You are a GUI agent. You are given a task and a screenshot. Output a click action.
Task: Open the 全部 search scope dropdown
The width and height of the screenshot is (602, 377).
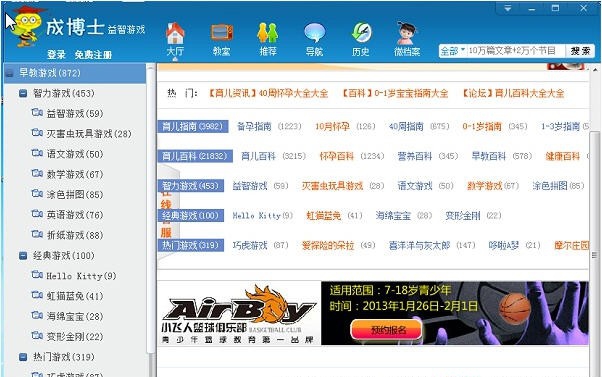coord(453,51)
